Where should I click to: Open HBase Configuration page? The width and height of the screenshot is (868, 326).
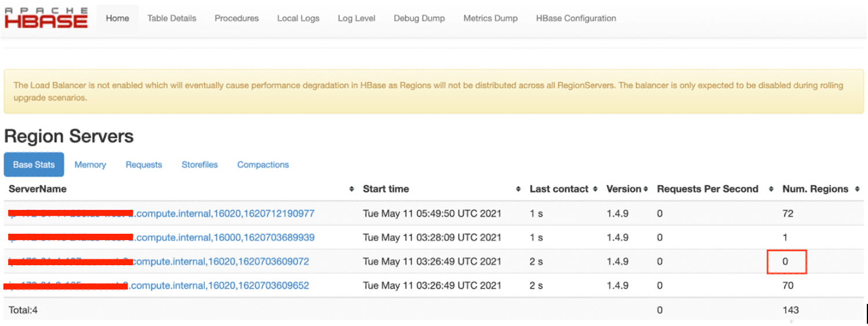point(576,19)
